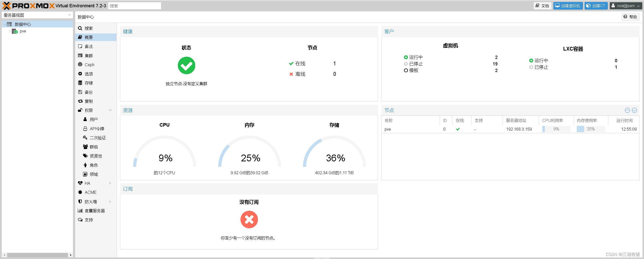
Task: Click the 名称 column header in node table
Action: point(411,121)
